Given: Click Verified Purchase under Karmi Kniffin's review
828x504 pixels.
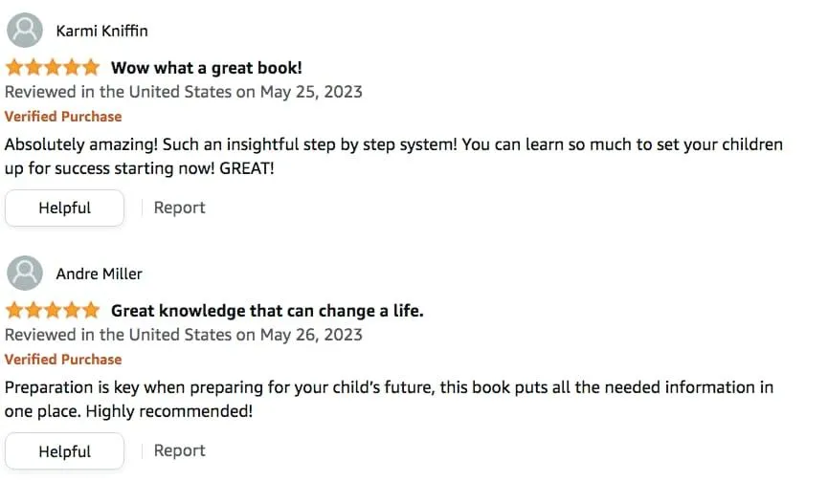Looking at the screenshot, I should 63,117.
